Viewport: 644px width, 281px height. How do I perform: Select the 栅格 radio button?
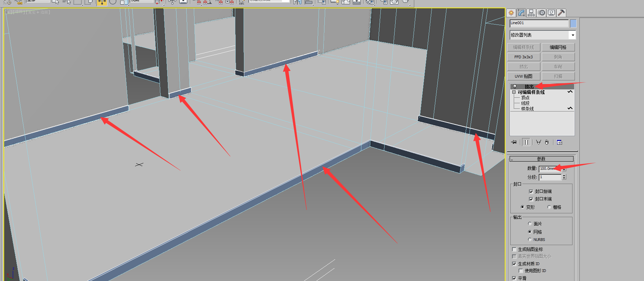coord(549,207)
